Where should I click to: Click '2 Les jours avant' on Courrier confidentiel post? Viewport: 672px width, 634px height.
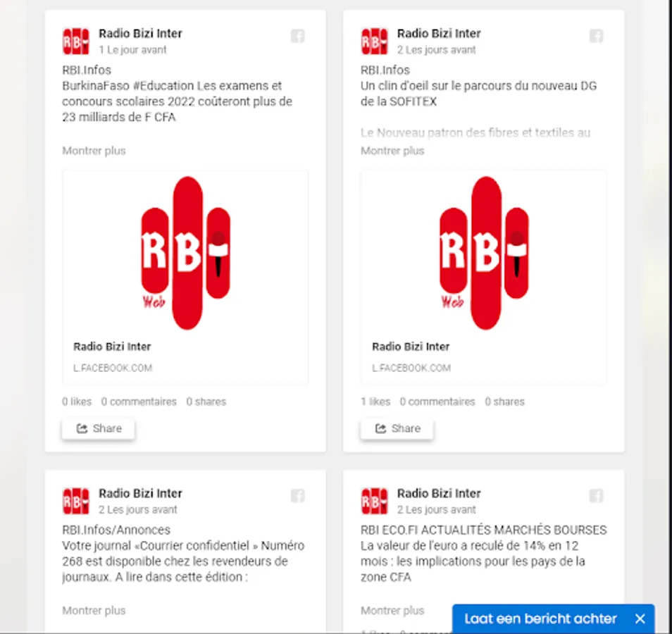[x=137, y=510]
